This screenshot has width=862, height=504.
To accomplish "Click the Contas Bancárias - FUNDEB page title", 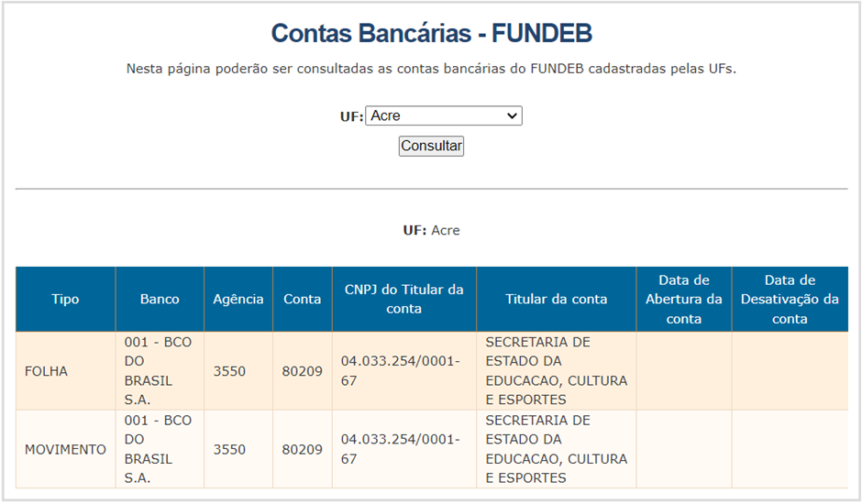I will 432,33.
